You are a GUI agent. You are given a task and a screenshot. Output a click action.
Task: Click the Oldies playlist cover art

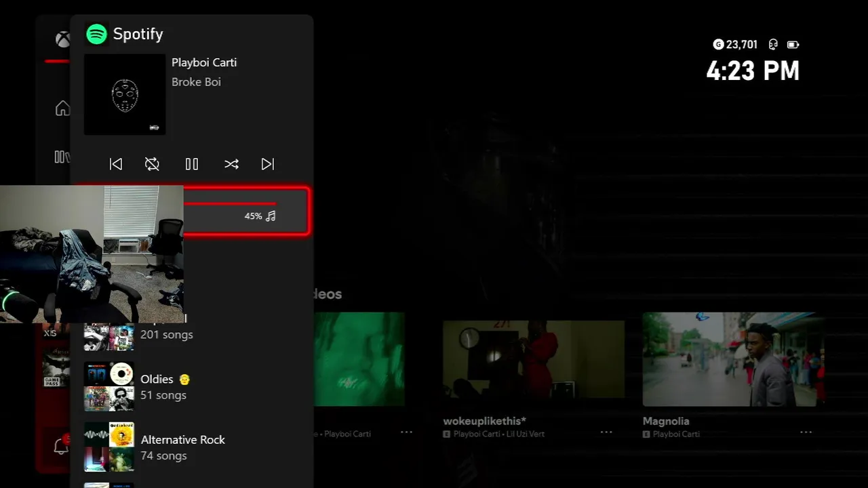point(108,386)
